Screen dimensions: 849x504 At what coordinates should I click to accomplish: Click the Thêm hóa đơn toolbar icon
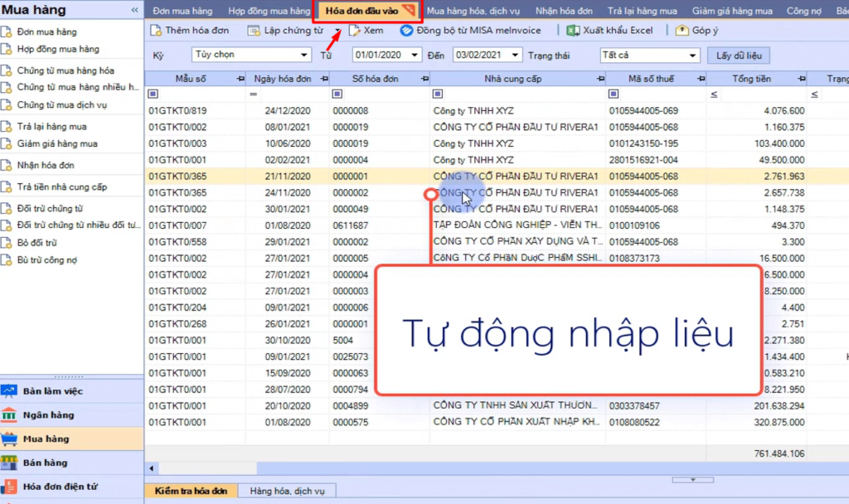coord(157,31)
